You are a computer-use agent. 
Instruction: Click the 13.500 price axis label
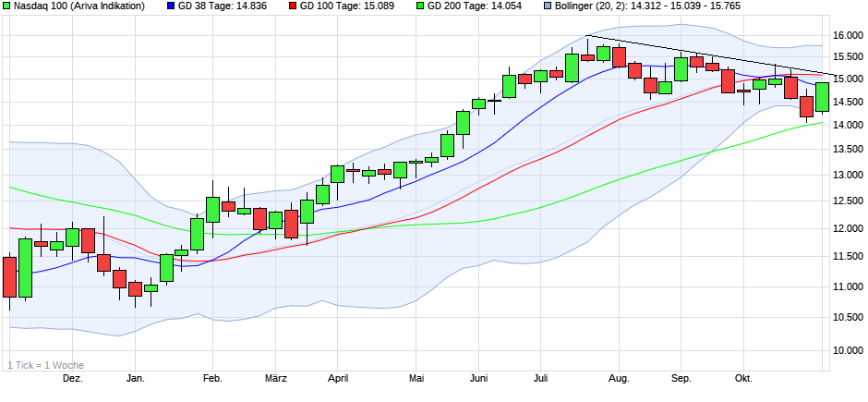(x=849, y=150)
